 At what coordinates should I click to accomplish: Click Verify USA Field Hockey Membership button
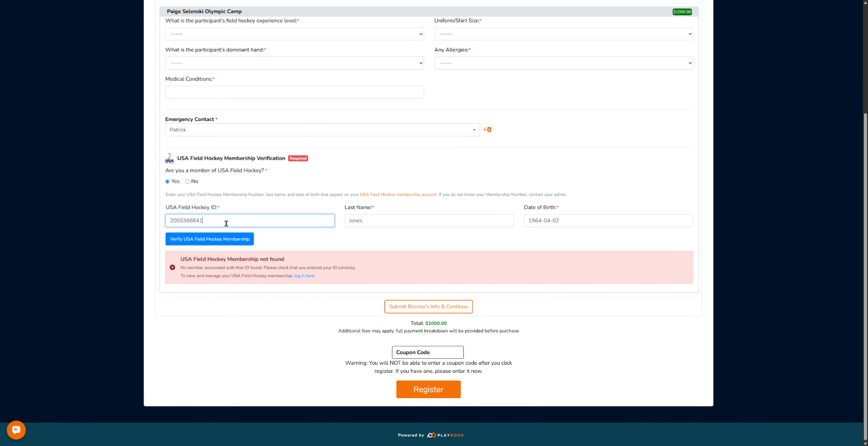coord(209,239)
